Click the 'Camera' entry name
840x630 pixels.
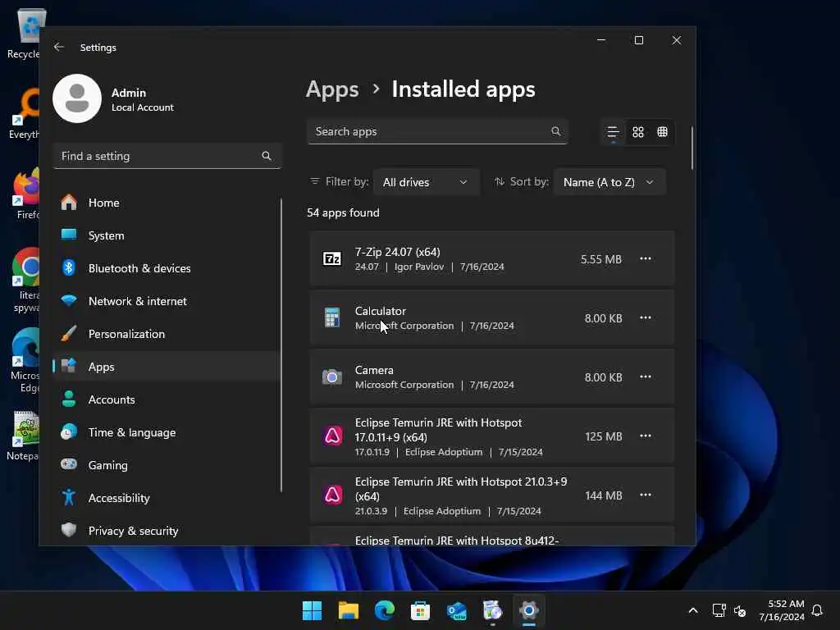pyautogui.click(x=374, y=370)
